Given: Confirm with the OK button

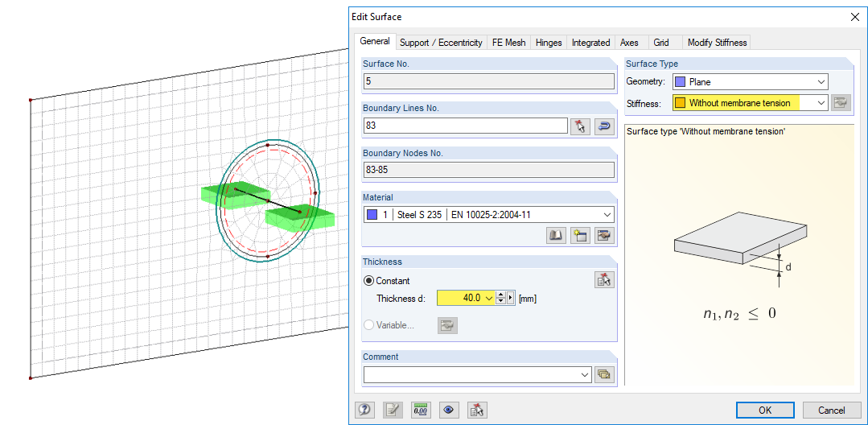Looking at the screenshot, I should click(765, 410).
